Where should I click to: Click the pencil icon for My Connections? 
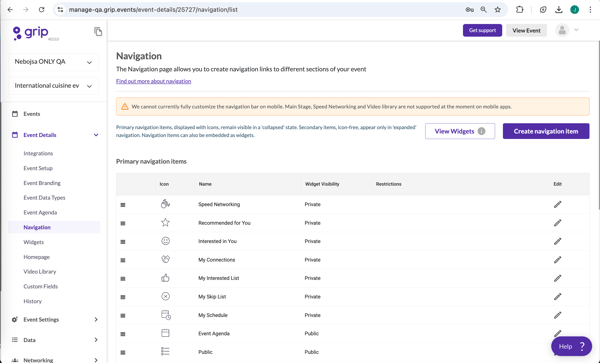click(558, 260)
